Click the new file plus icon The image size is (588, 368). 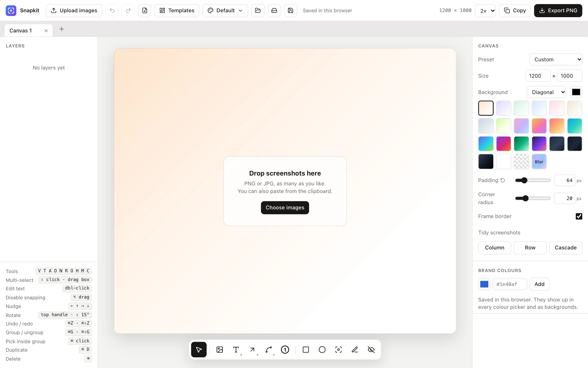[x=145, y=10]
